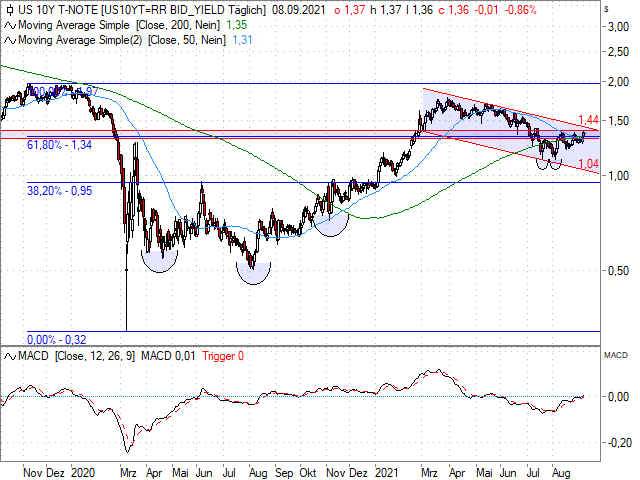Select the 0,00% - 0,32 Fibonacci level label
This screenshot has height=480, width=640.
click(x=53, y=339)
